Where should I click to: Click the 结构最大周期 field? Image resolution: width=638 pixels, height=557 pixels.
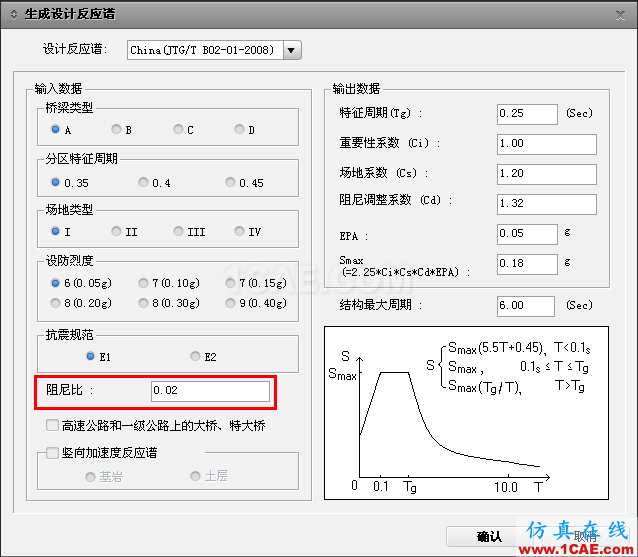click(x=526, y=306)
